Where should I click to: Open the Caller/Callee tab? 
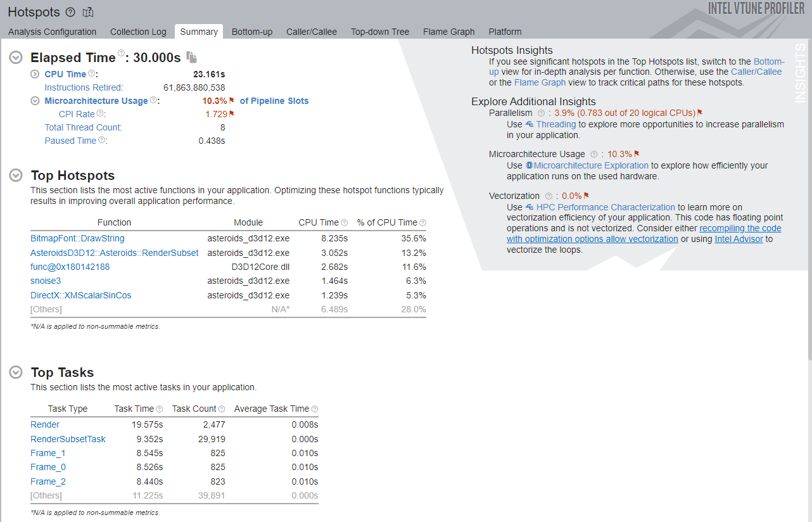point(312,32)
